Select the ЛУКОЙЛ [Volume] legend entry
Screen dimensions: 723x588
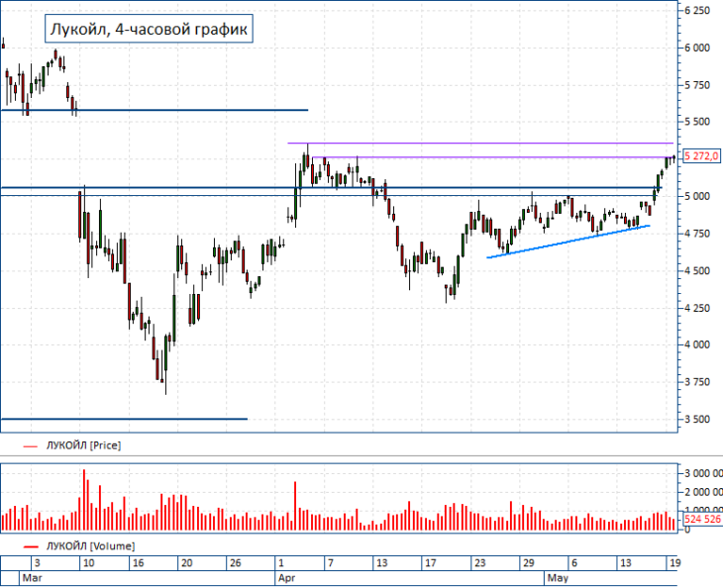tap(90, 546)
